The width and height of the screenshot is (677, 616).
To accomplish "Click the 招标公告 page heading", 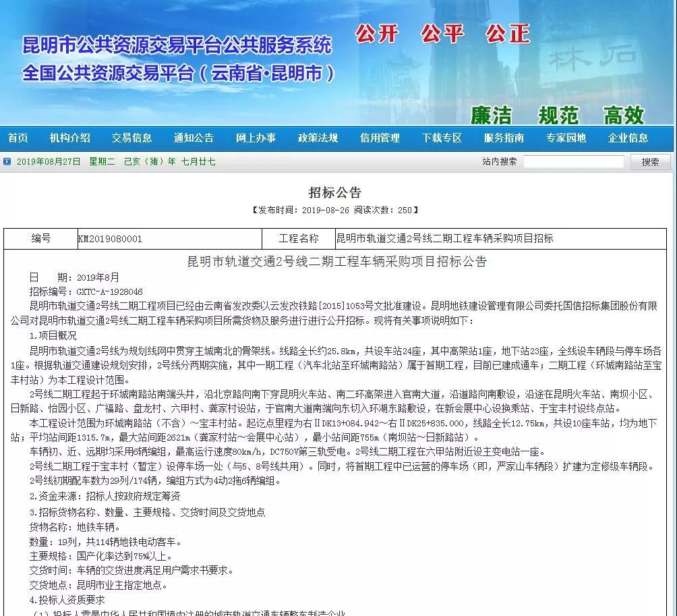I will (335, 193).
